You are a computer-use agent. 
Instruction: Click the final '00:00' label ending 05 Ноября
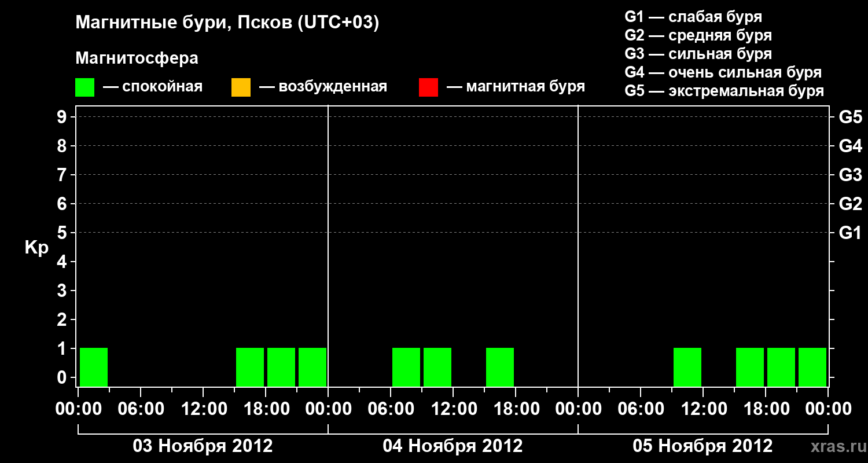[x=828, y=409]
